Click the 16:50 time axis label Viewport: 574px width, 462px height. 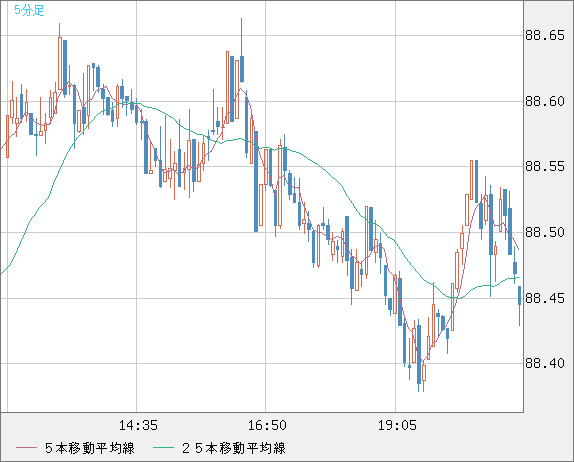[x=267, y=425]
